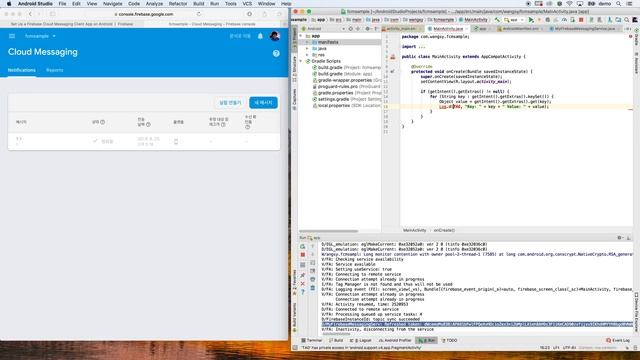Open the MyFirebaseMessagingService.java tab

pyautogui.click(x=584, y=29)
